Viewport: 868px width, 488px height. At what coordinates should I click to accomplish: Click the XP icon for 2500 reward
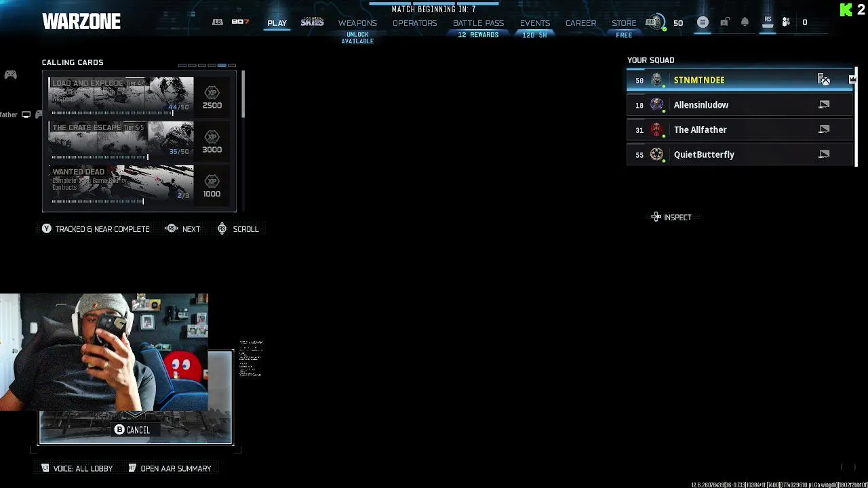212,92
